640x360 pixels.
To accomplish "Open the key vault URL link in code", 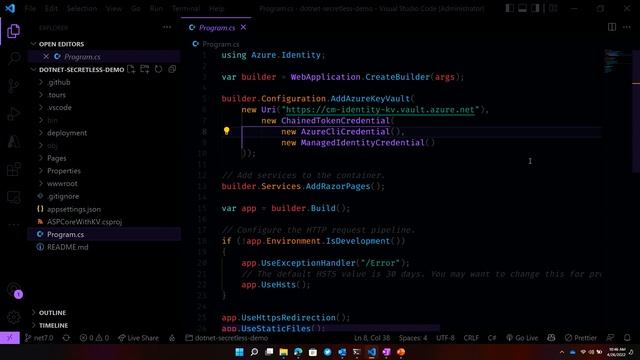I will 380,109.
